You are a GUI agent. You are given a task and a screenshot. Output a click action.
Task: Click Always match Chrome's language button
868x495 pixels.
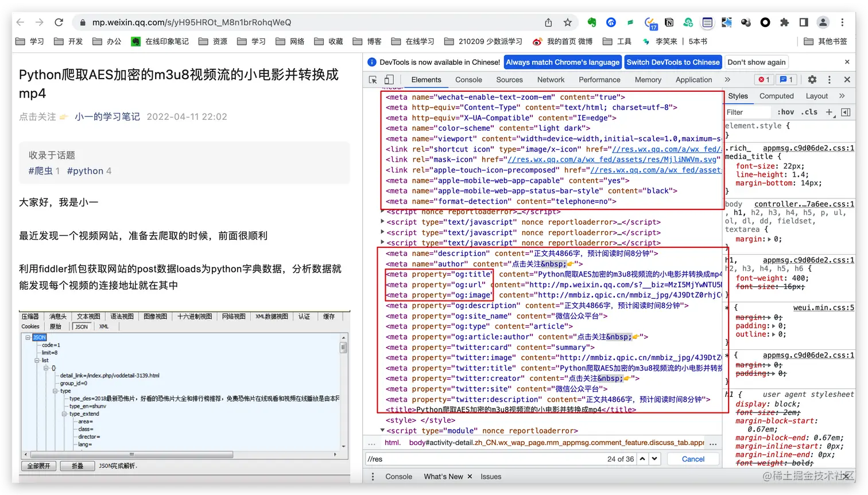tap(563, 62)
